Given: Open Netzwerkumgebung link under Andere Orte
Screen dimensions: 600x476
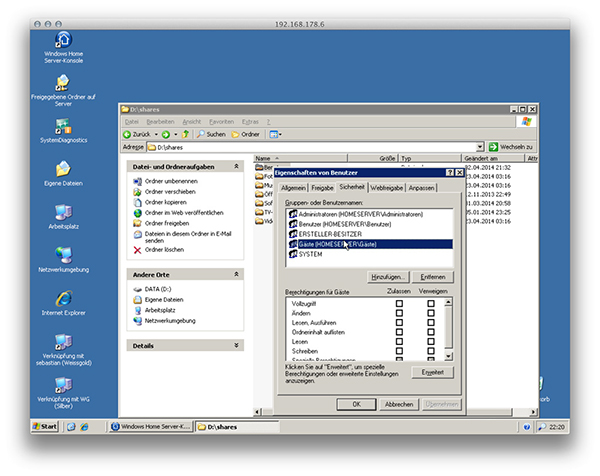Looking at the screenshot, I should pos(170,321).
